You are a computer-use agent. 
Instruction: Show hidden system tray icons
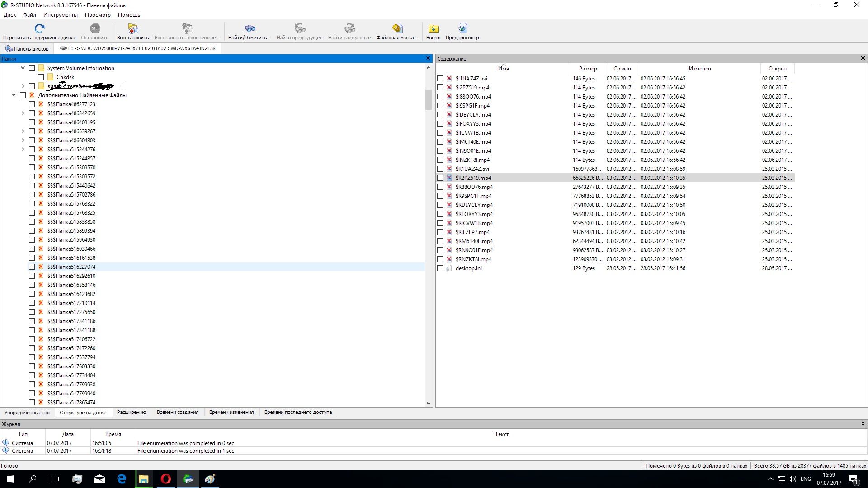click(x=770, y=479)
